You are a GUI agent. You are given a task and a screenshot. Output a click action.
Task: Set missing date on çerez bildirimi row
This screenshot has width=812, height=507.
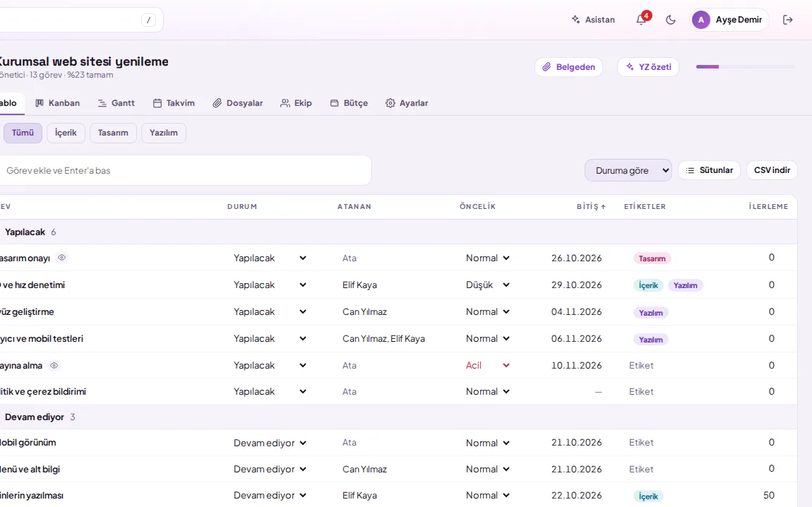598,391
